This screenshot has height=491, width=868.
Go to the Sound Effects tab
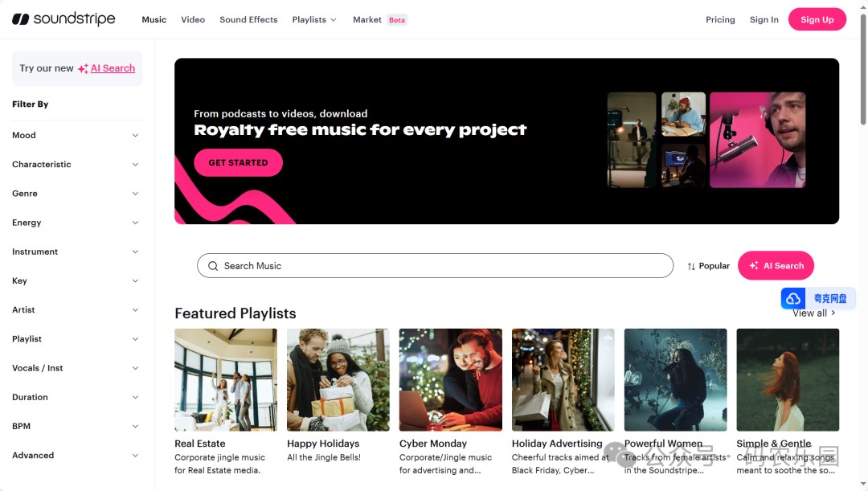coord(248,19)
